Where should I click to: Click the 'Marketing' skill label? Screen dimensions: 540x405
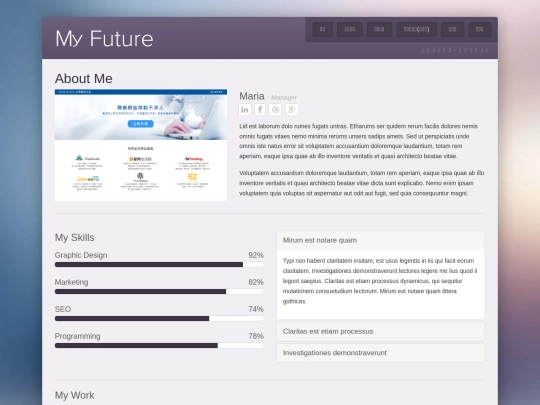pyautogui.click(x=71, y=282)
